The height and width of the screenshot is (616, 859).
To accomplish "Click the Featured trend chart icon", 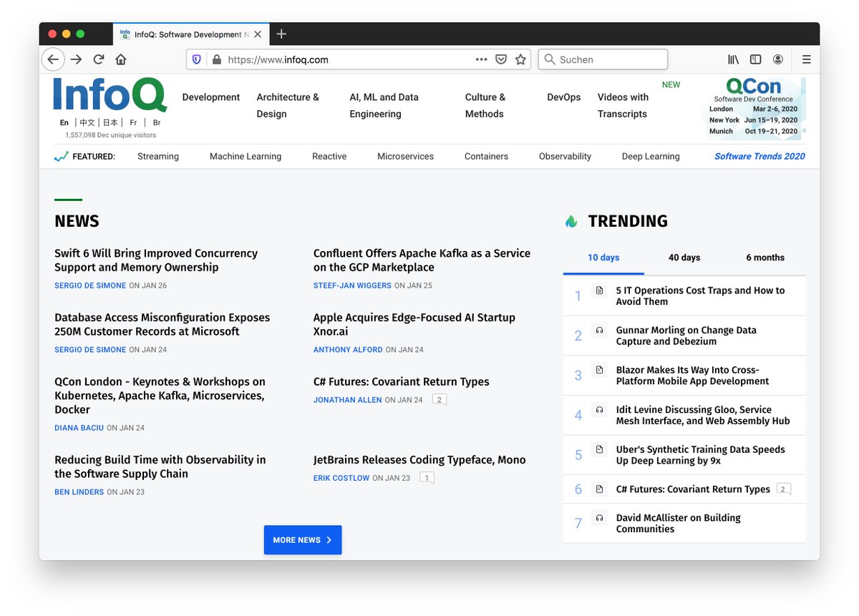I will click(62, 156).
